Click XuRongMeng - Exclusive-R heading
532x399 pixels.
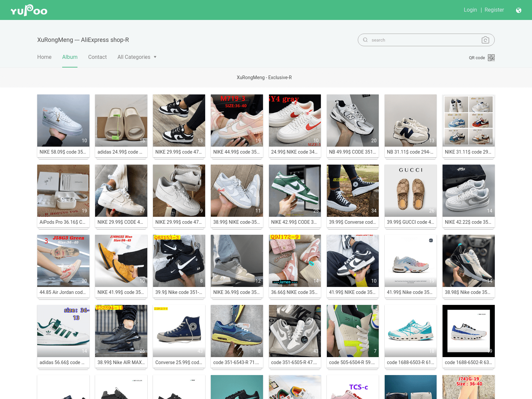264,77
